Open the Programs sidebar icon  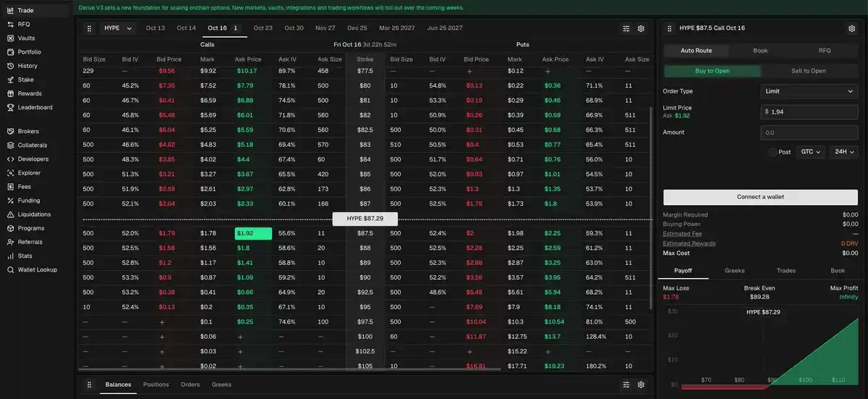click(x=10, y=228)
